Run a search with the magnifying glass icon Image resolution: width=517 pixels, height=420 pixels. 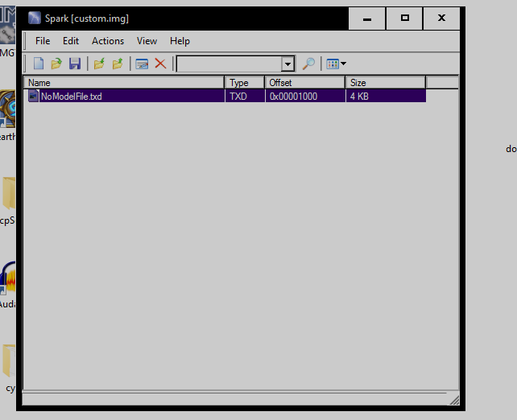[x=308, y=64]
